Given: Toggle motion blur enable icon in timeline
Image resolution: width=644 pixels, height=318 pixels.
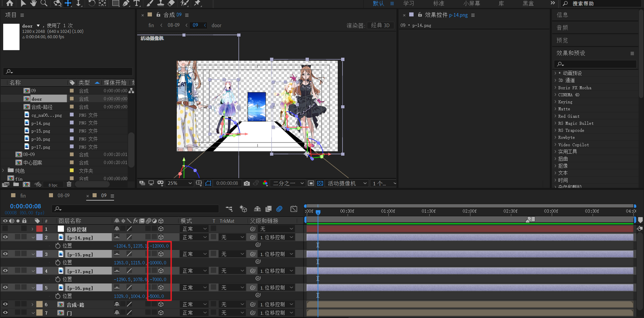Looking at the screenshot, I should (x=279, y=209).
